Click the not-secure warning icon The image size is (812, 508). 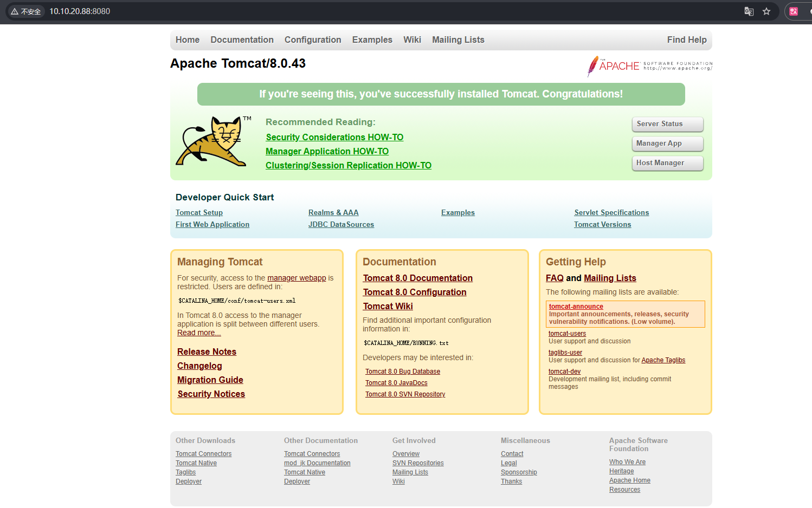(15, 11)
